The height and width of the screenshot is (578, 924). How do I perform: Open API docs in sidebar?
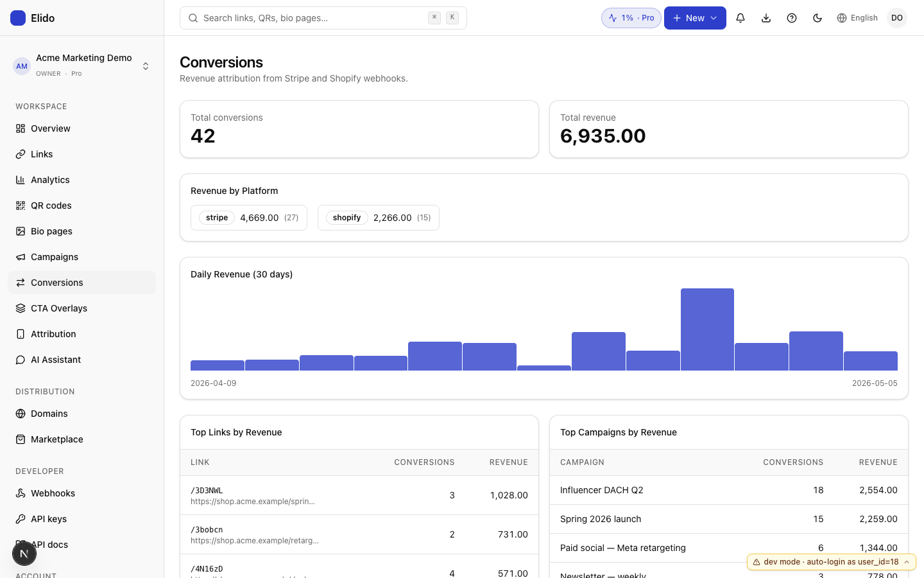click(81, 545)
